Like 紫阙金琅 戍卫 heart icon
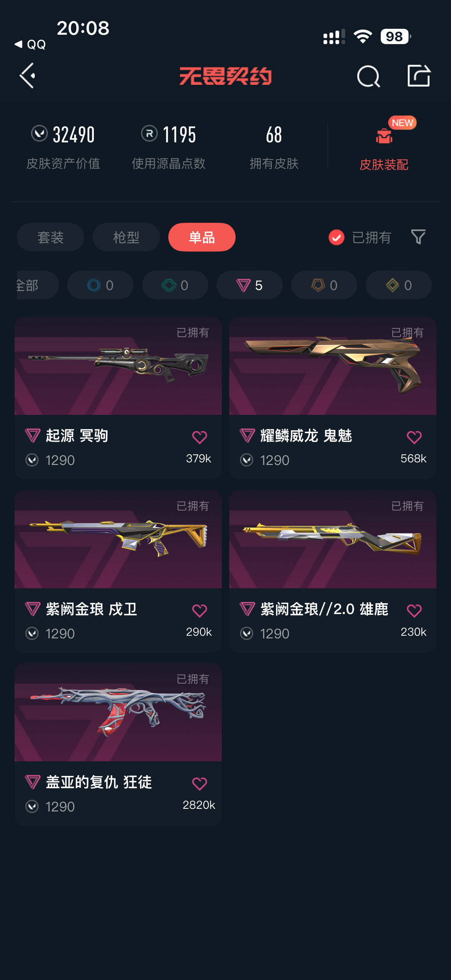451x980 pixels. point(200,611)
